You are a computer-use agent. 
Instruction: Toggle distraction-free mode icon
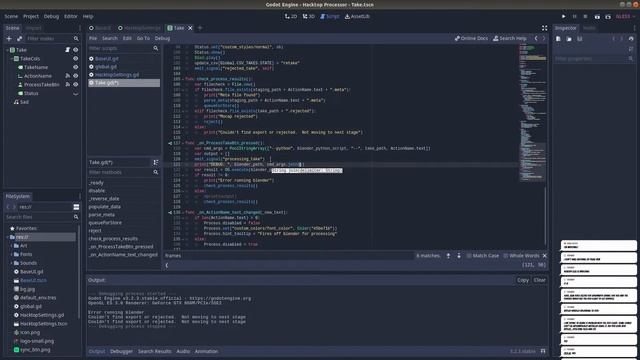pos(544,28)
